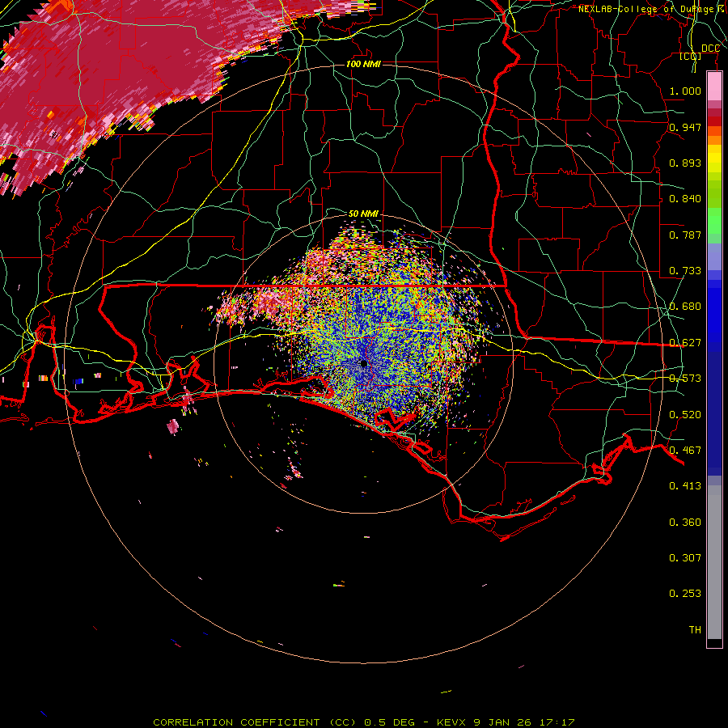Click the 0.467 scale value

pos(685,451)
